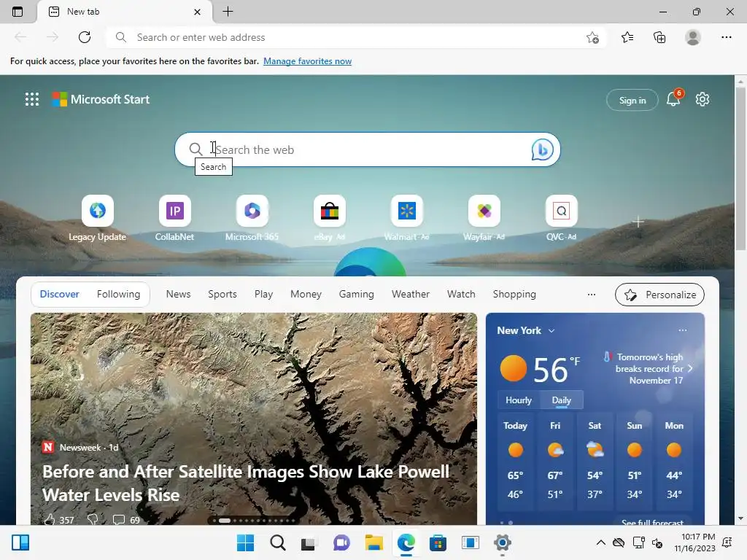Open page settings gear

tap(703, 99)
